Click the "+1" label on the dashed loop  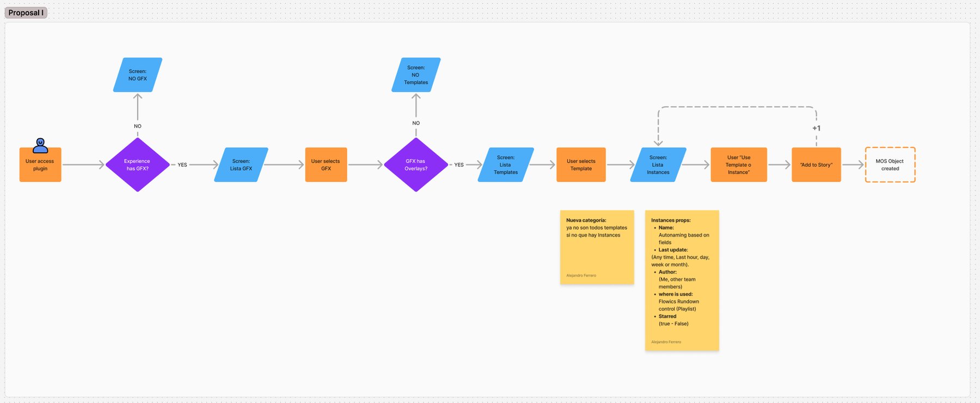point(816,128)
